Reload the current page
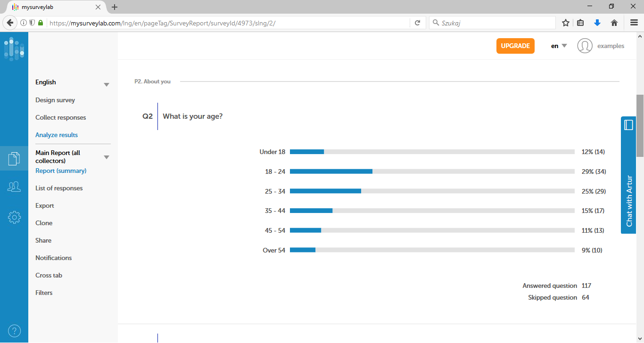Viewport: 644px width, 343px height. [417, 23]
